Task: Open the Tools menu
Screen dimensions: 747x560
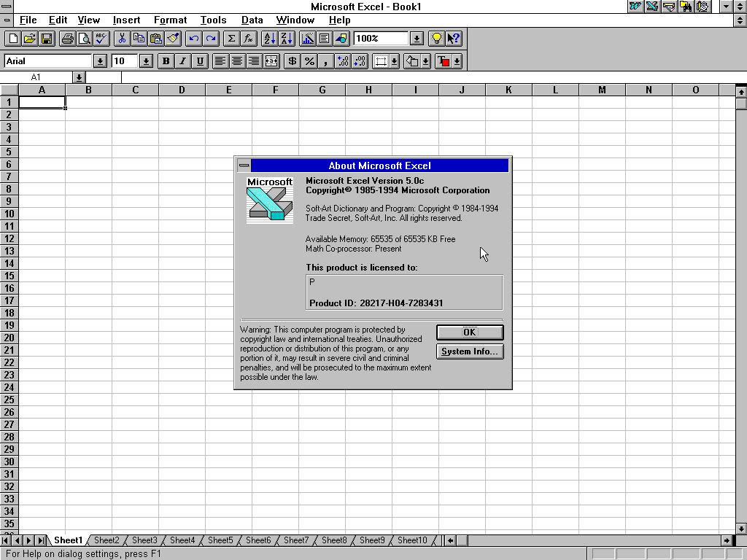Action: click(213, 20)
